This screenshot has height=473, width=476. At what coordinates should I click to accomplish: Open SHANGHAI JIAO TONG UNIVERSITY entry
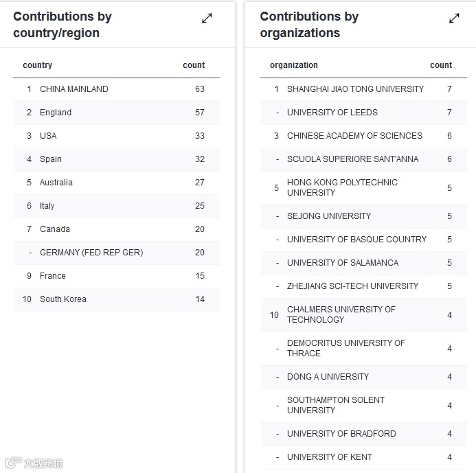(x=355, y=89)
